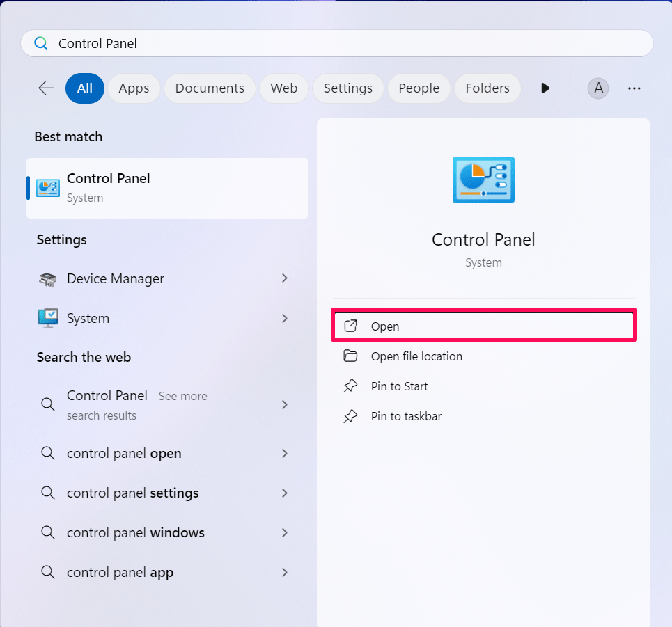Click the search magnifier icon in the search box
The height and width of the screenshot is (627, 672).
coord(41,43)
